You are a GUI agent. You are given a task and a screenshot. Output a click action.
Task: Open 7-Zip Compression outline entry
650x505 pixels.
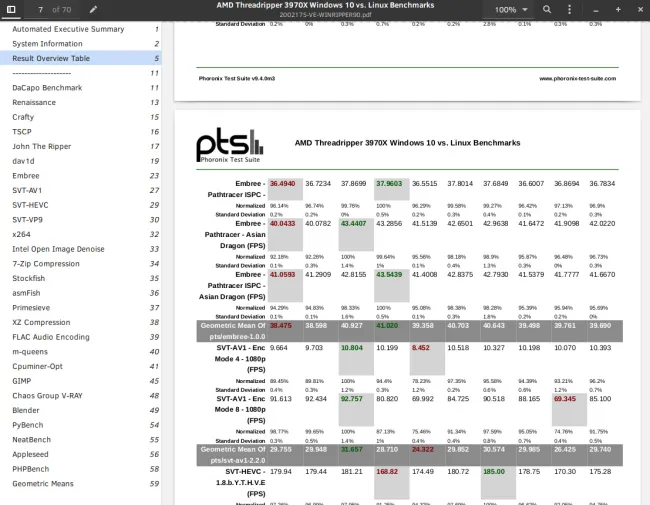coord(80,264)
